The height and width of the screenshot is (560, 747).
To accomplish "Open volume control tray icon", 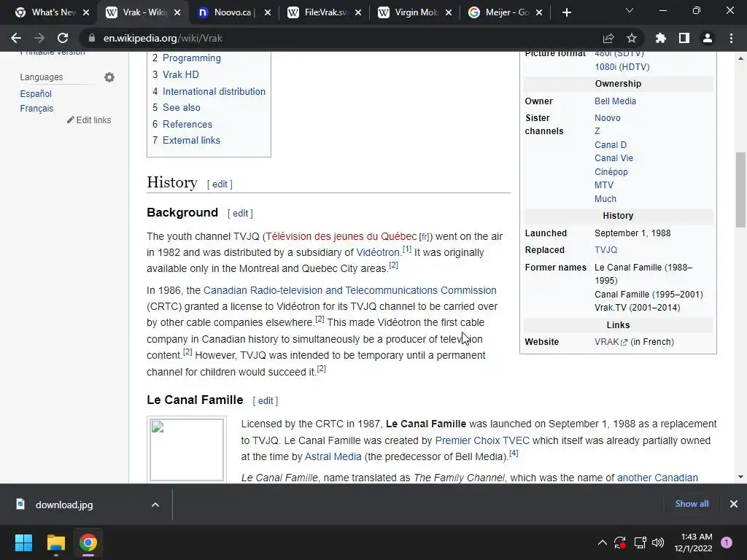I will pyautogui.click(x=658, y=542).
